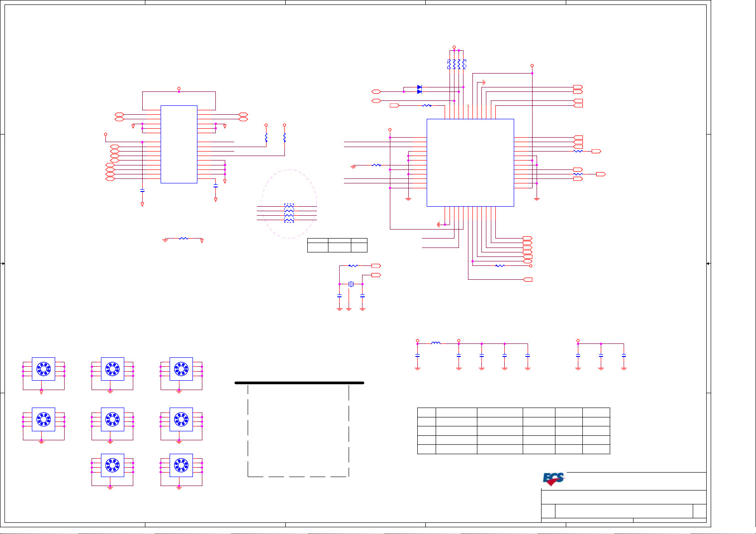Click the inductor coil symbol on power rail
The width and height of the screenshot is (756, 534).
tap(436, 343)
